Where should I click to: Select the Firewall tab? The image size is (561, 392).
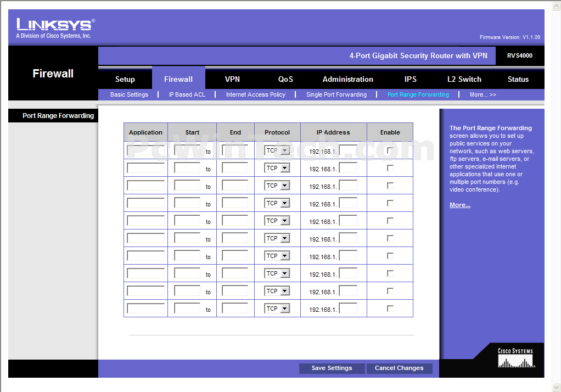(178, 79)
